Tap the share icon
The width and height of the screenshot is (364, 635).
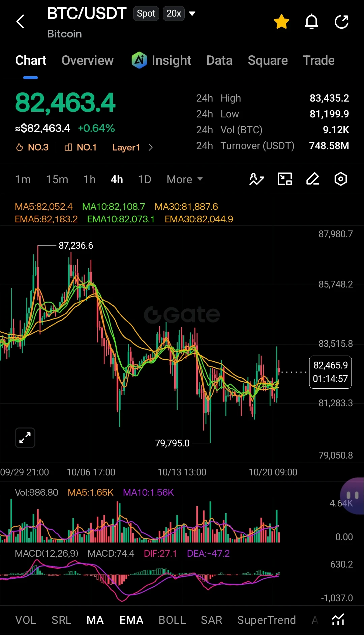point(341,22)
